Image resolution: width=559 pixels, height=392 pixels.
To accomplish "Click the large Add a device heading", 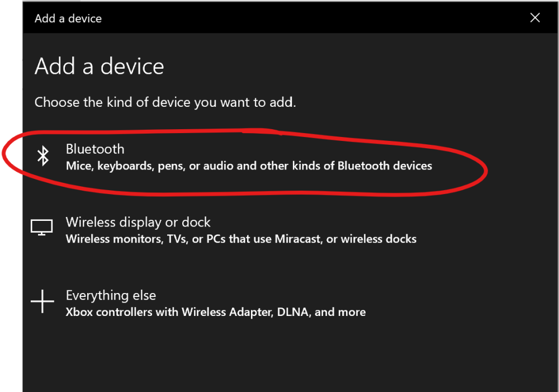I will click(x=100, y=67).
